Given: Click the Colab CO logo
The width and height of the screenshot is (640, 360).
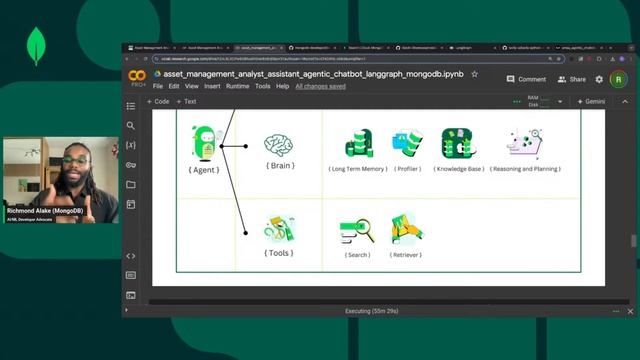Looking at the screenshot, I should coord(137,76).
